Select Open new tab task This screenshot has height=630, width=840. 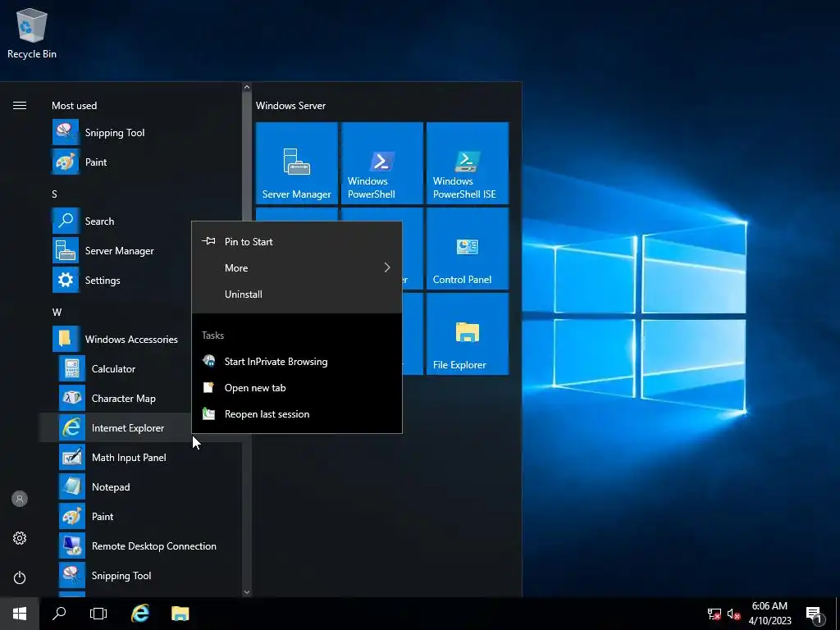point(297,388)
